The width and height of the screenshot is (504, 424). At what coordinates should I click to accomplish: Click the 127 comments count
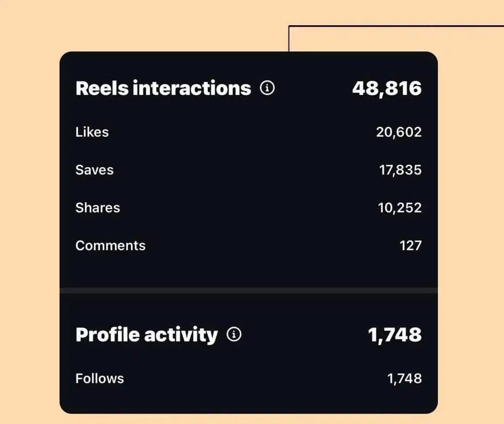pyautogui.click(x=410, y=246)
